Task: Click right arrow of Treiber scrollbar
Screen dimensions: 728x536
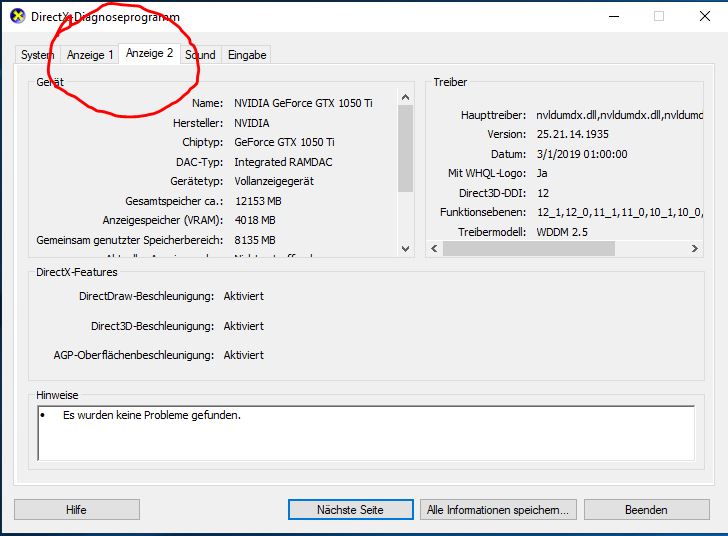Action: [x=695, y=248]
